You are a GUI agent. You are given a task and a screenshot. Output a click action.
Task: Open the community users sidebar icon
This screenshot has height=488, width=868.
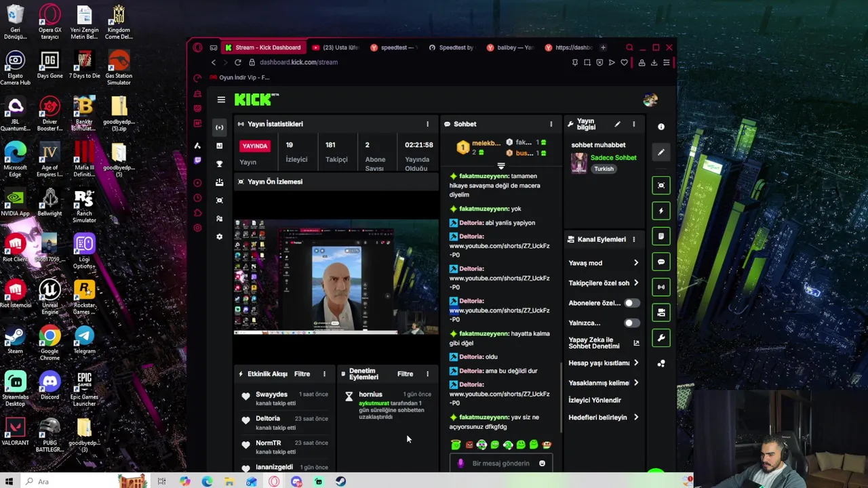coord(219,218)
